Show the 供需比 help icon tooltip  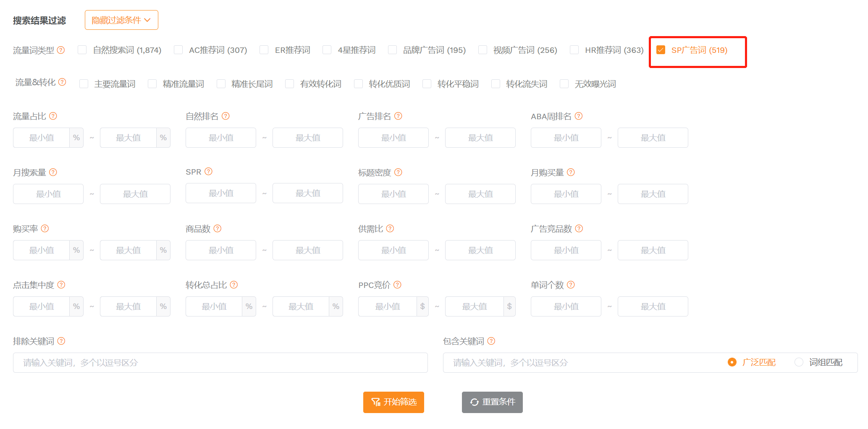390,228
